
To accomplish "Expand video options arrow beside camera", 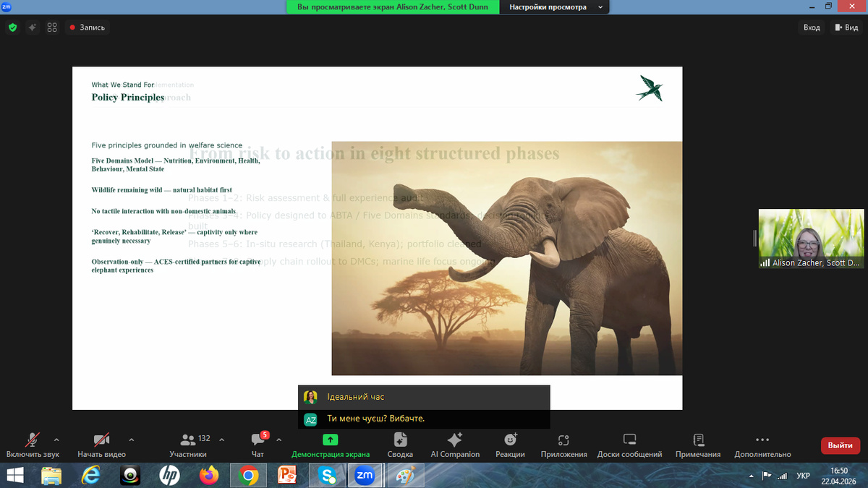I will (x=131, y=439).
